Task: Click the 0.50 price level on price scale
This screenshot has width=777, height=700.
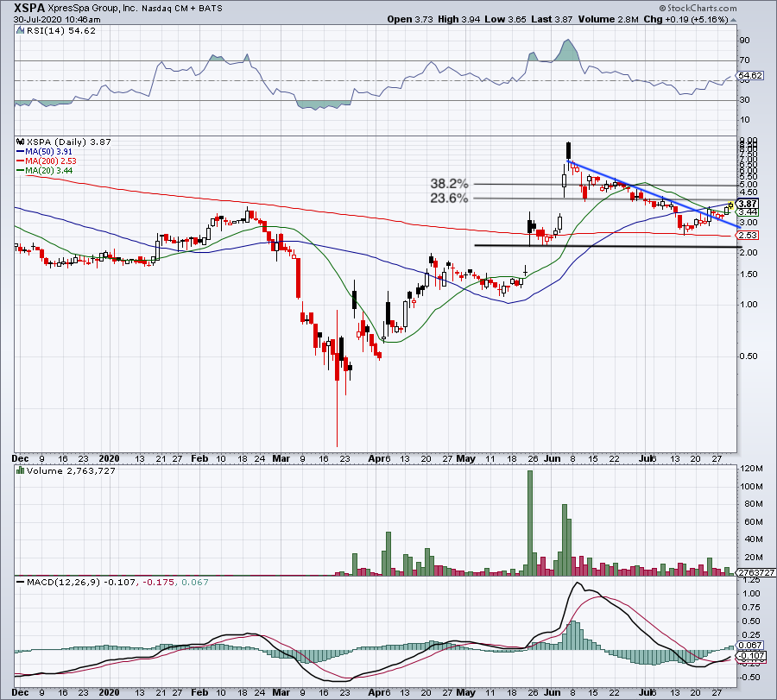Action: pos(749,356)
